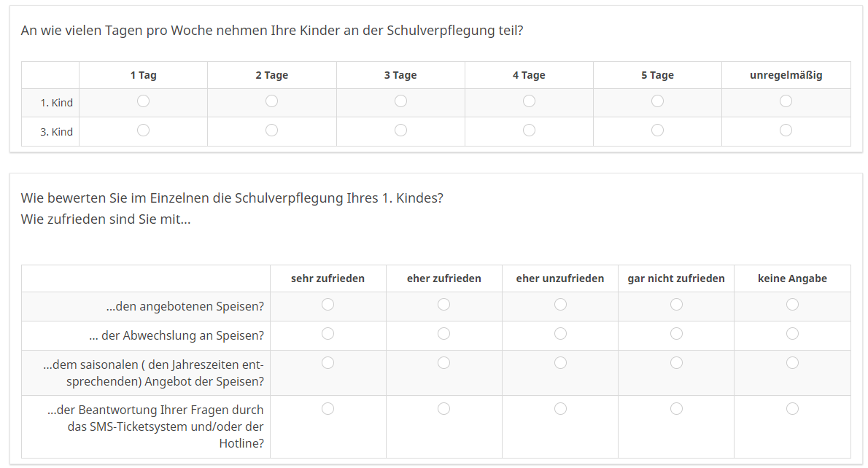Rate Abwechslung an Speisen gar nicht zufrieden
868x468 pixels.
[676, 334]
